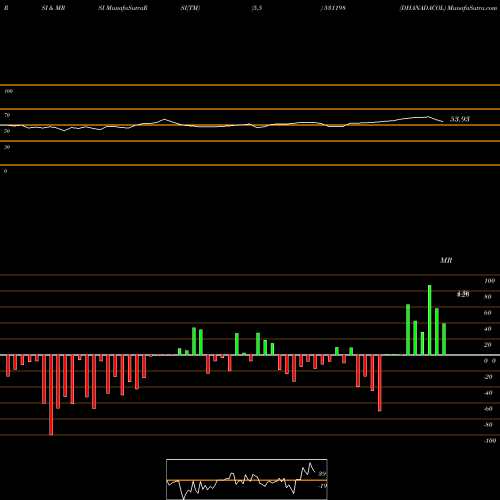Screen dimensions: 500x500
Task: Click the longest red MR histogram bar
Action: [x=51, y=395]
